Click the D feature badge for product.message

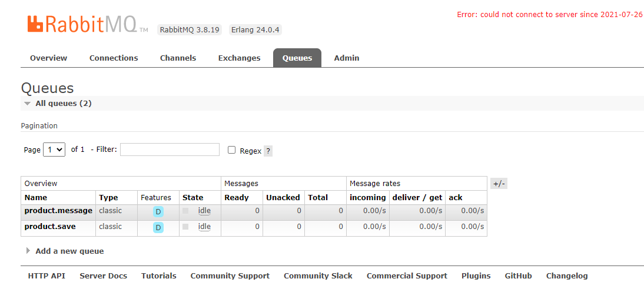click(158, 212)
